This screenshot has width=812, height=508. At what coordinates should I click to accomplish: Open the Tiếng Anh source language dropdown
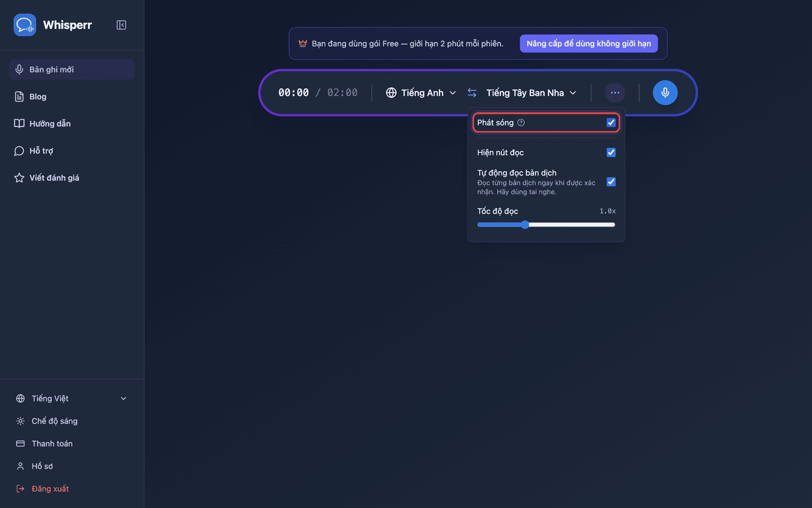click(x=421, y=92)
